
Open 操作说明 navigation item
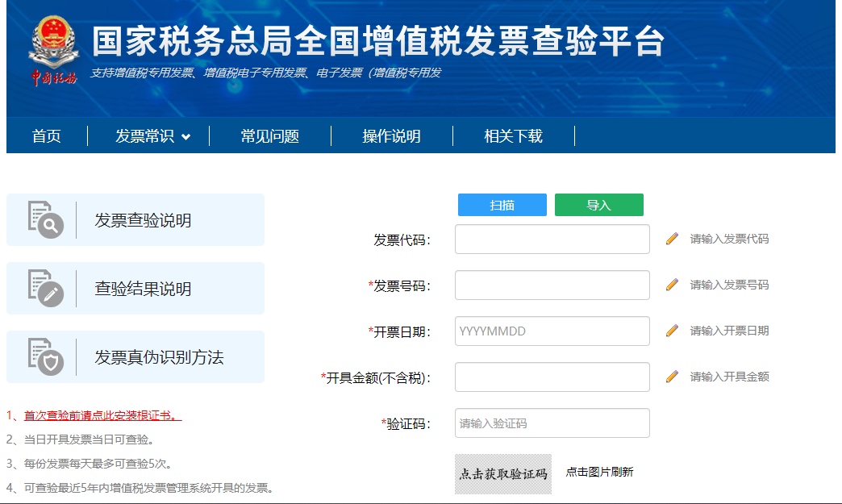(391, 135)
